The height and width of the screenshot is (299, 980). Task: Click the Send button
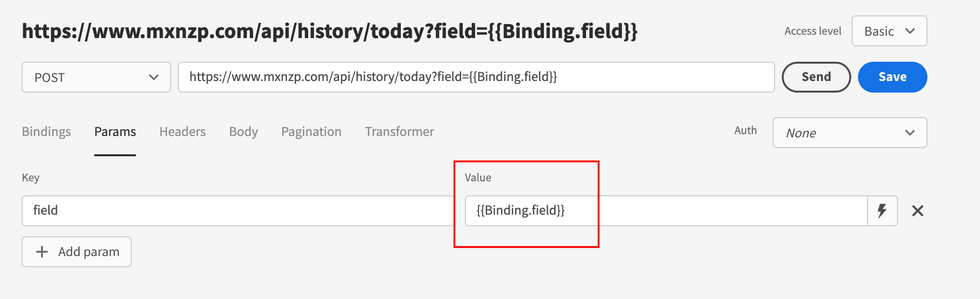point(816,77)
